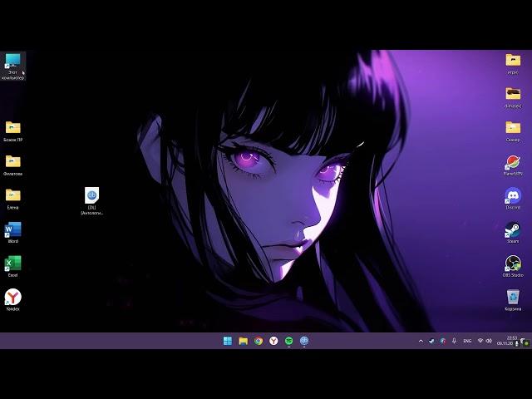Image resolution: width=532 pixels, height=399 pixels.
Task: Click the Steam icon in system tray
Action: [431, 341]
